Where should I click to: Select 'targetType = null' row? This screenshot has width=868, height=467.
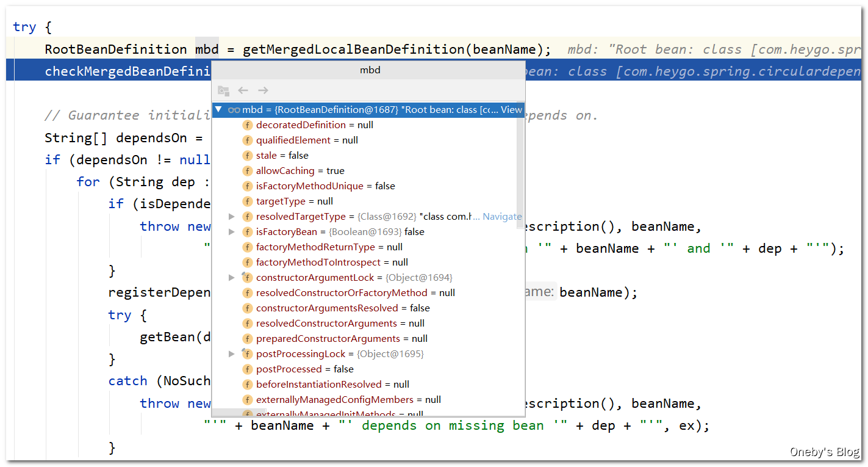(x=364, y=201)
